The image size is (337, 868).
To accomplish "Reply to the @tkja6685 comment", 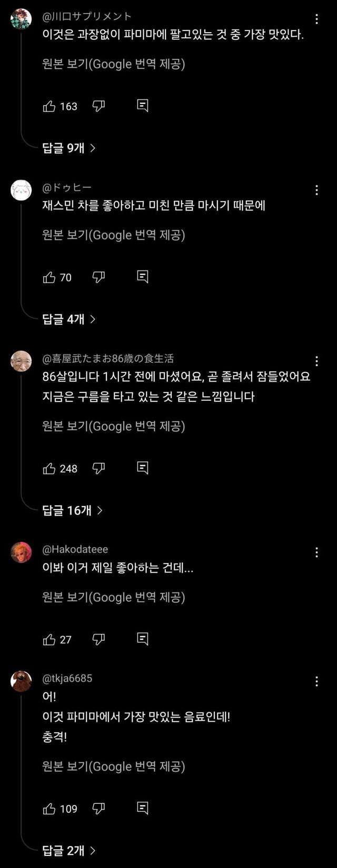I will (x=142, y=809).
